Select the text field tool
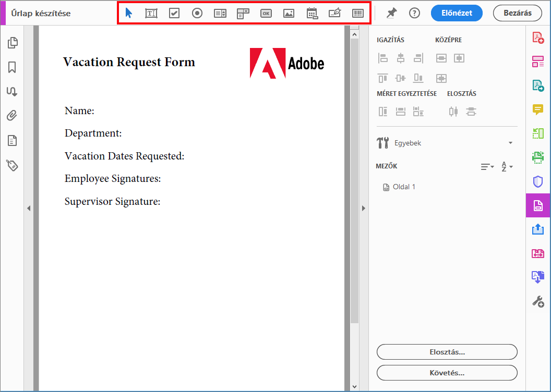This screenshot has height=392, width=551. point(151,13)
